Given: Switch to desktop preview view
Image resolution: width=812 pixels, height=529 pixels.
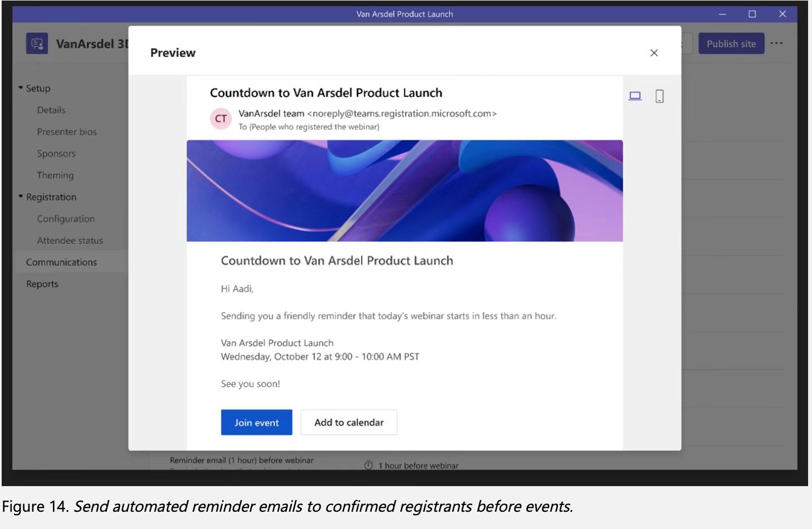Looking at the screenshot, I should click(x=635, y=96).
